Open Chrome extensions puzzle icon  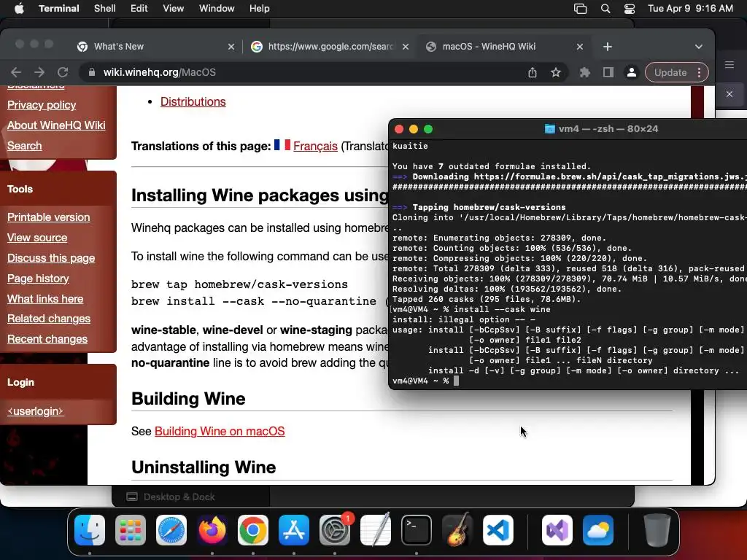point(584,72)
